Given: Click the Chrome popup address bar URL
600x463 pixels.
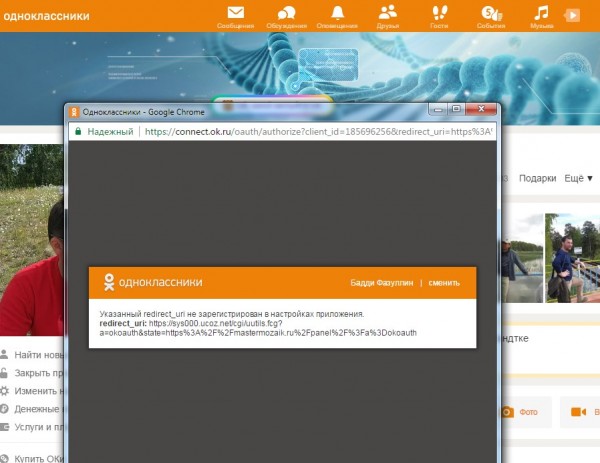Looking at the screenshot, I should tap(318, 132).
